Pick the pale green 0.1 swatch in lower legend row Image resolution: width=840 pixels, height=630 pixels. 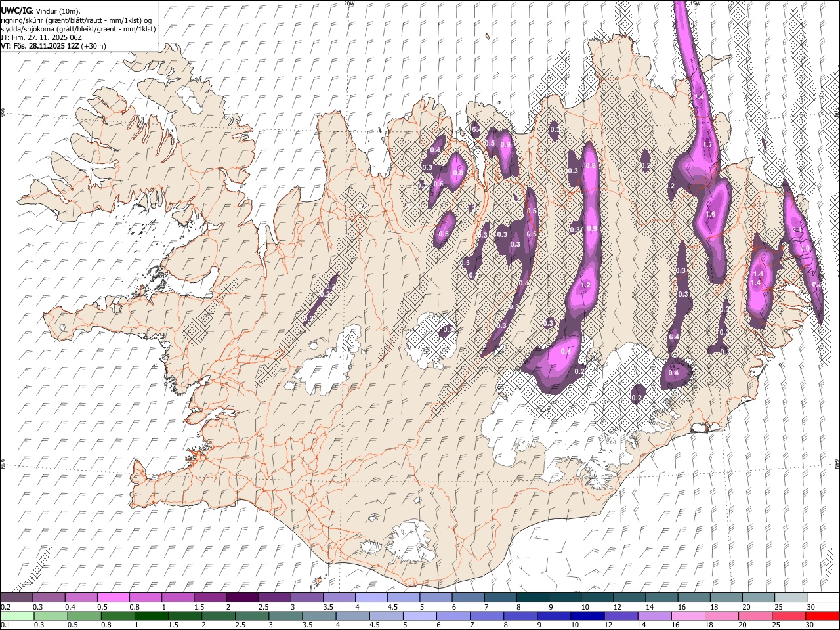point(18,616)
